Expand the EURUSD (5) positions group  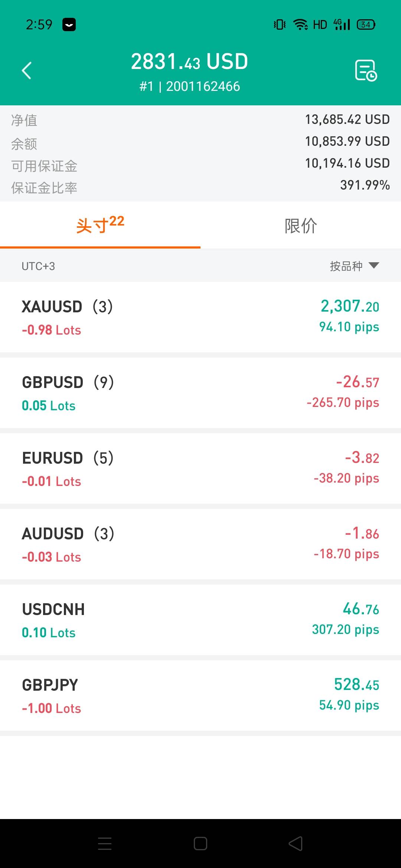[200, 468]
